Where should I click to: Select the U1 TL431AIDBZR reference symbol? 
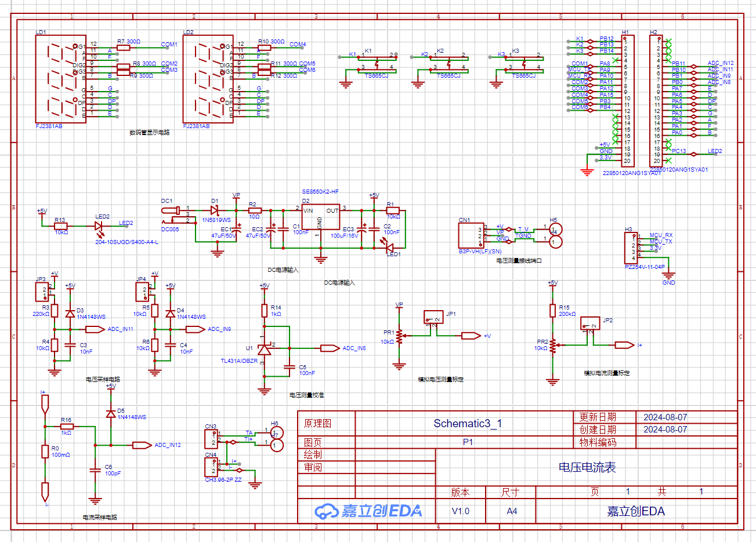pyautogui.click(x=265, y=348)
